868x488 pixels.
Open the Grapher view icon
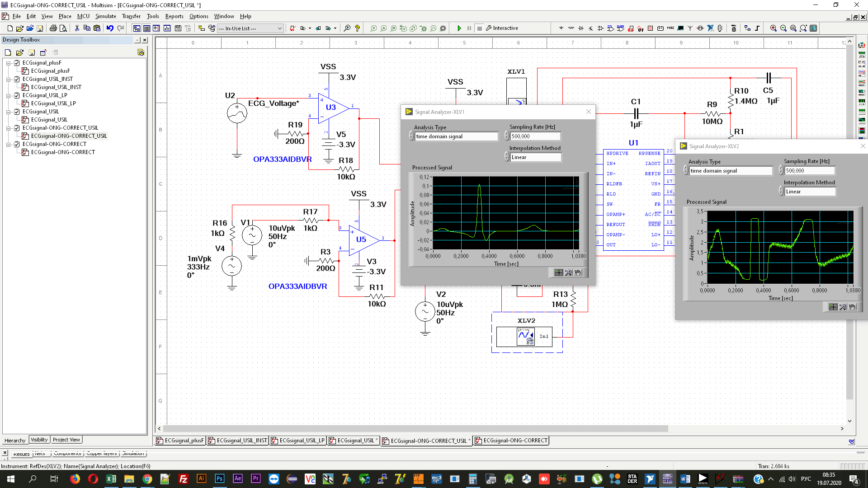click(167, 28)
